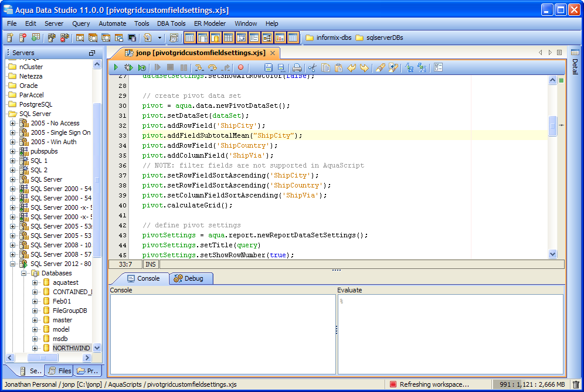This screenshot has height=392, width=584.
Task: Open the DBA Tools menu
Action: (x=171, y=23)
